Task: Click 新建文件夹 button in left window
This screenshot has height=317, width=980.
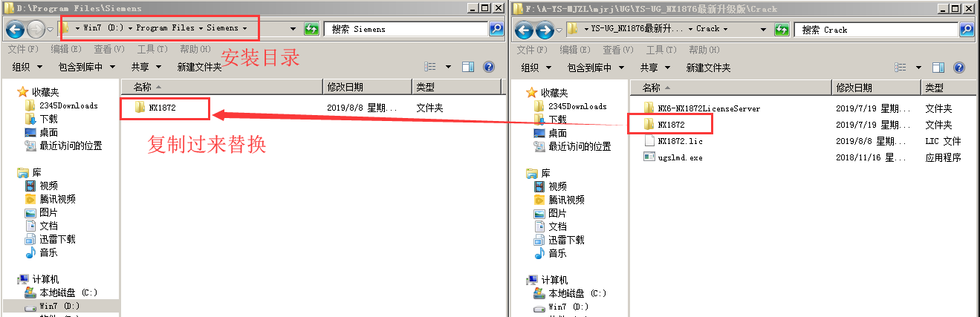Action: coord(199,67)
